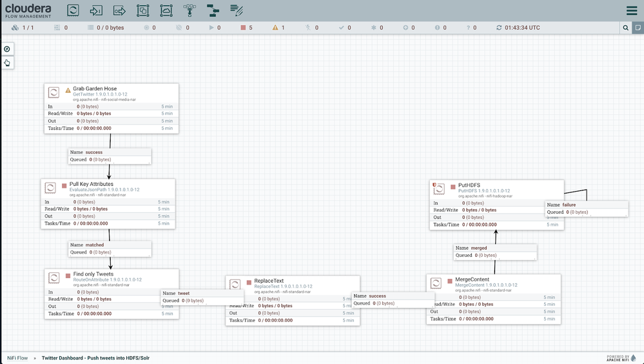Click the Template toolbar icon
The width and height of the screenshot is (644, 364).
[x=213, y=10]
